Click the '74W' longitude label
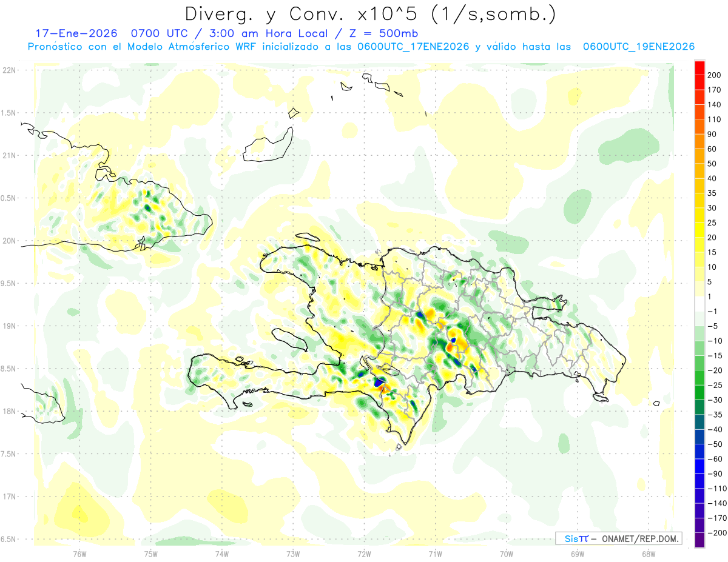 221,554
